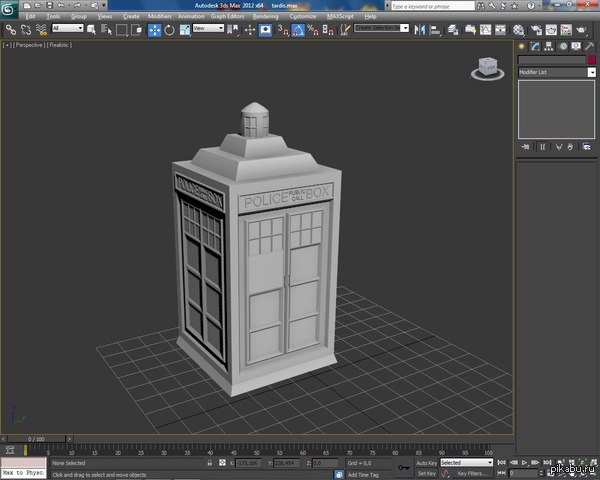The image size is (600, 480).
Task: Open the Schematic View icon
Action: tap(501, 30)
